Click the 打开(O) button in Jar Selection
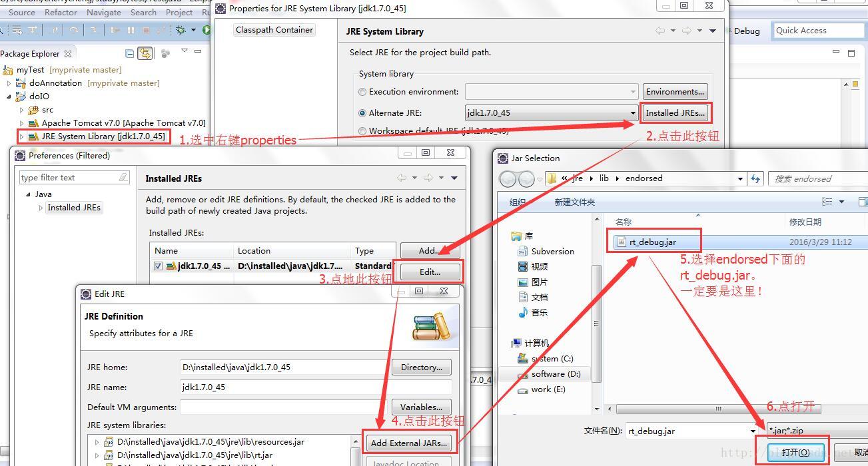The image size is (868, 466). point(796,452)
